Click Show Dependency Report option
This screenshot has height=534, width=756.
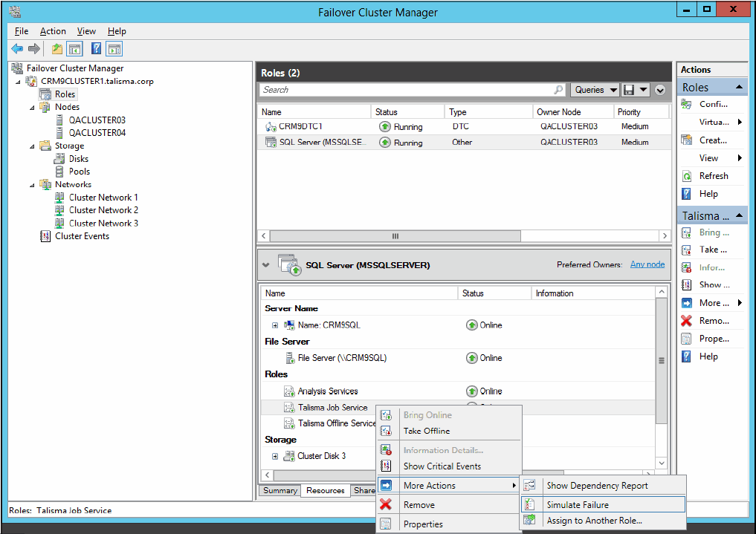597,486
